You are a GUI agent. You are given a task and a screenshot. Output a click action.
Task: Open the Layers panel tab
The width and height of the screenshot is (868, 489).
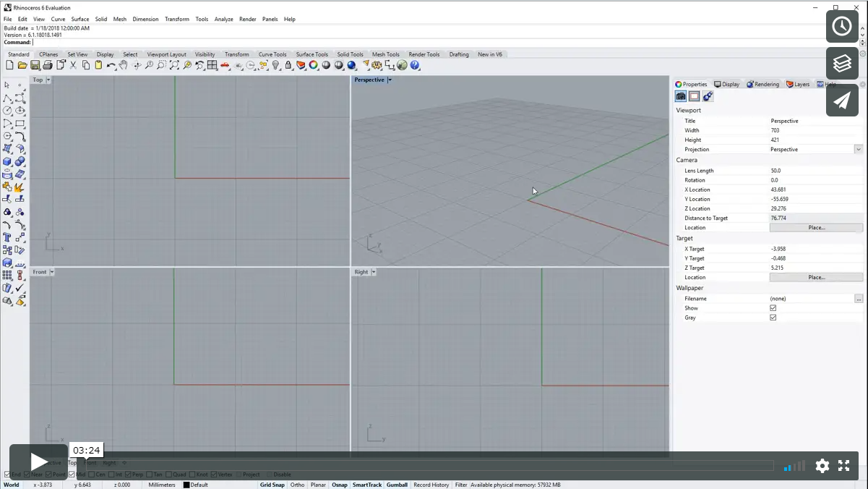(x=799, y=85)
